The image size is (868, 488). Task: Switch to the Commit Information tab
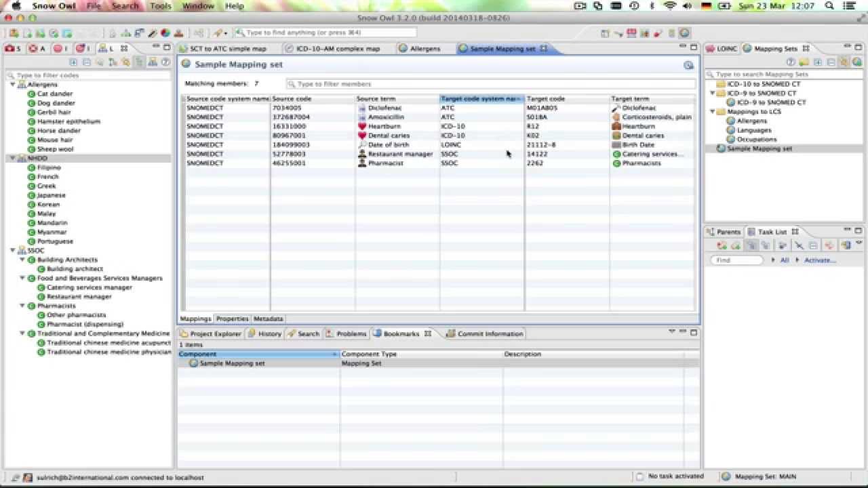[x=485, y=333]
